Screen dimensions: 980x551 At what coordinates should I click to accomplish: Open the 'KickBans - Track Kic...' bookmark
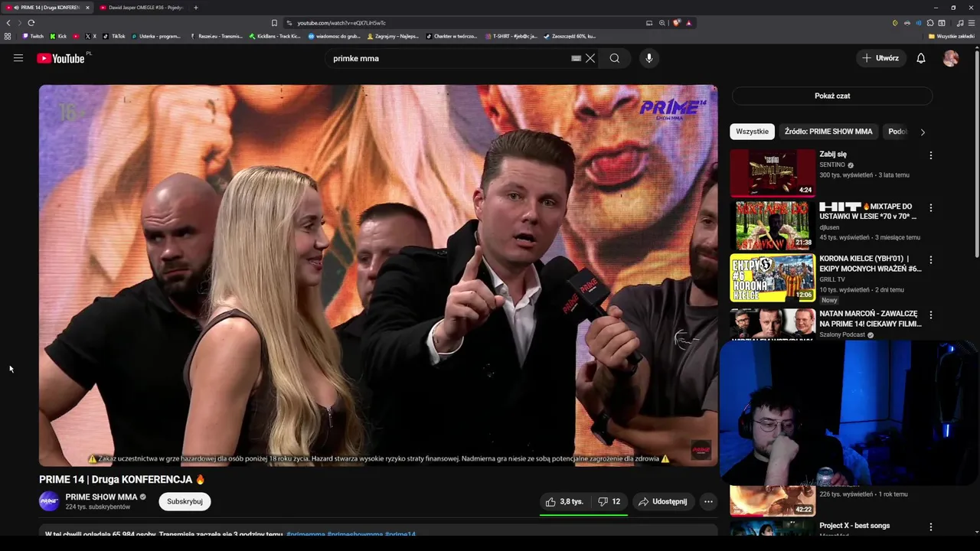pyautogui.click(x=275, y=36)
